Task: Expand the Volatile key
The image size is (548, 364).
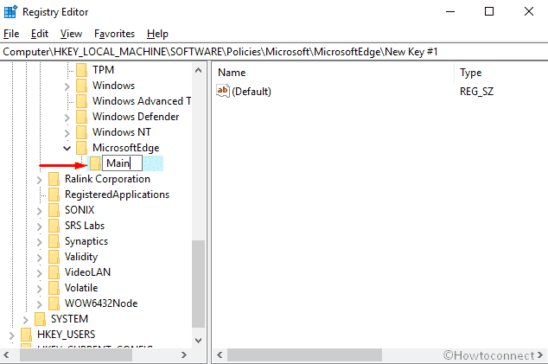Action: tap(39, 289)
